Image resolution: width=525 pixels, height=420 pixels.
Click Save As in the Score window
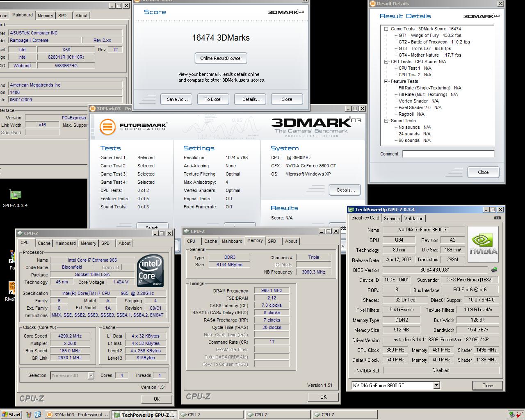point(177,99)
